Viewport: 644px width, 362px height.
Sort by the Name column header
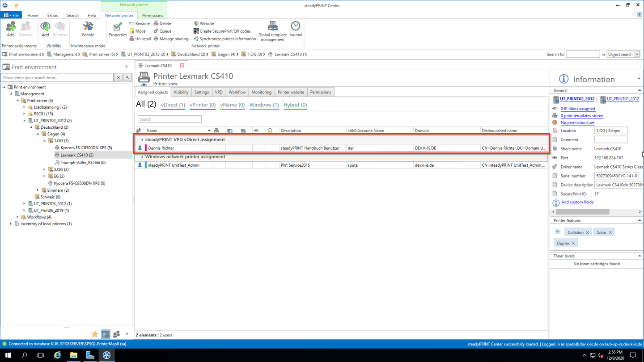click(178, 130)
